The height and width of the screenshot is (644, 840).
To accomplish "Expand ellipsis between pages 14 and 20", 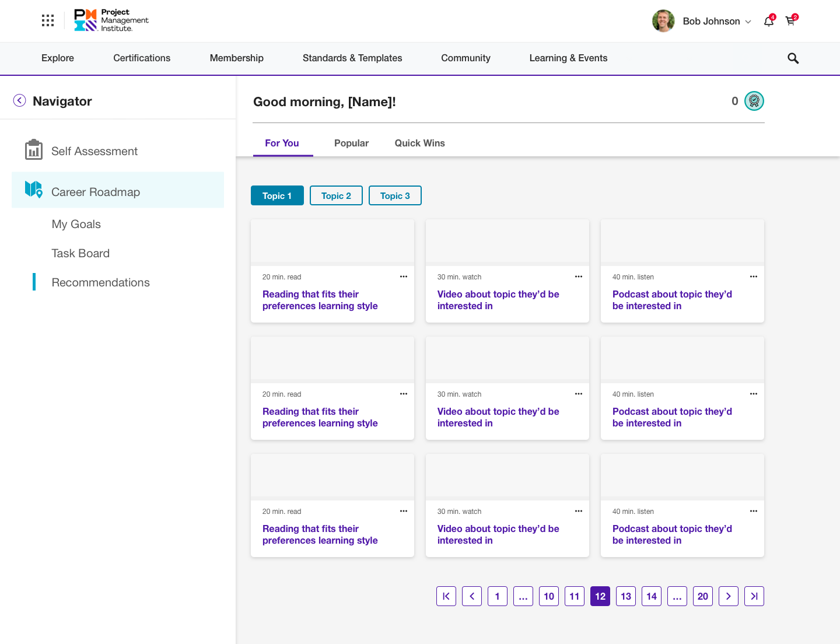I will coord(677,596).
